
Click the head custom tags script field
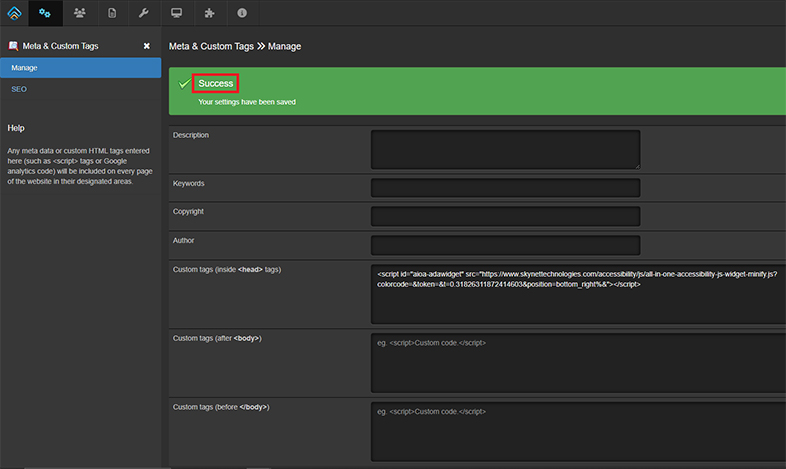coord(578,294)
